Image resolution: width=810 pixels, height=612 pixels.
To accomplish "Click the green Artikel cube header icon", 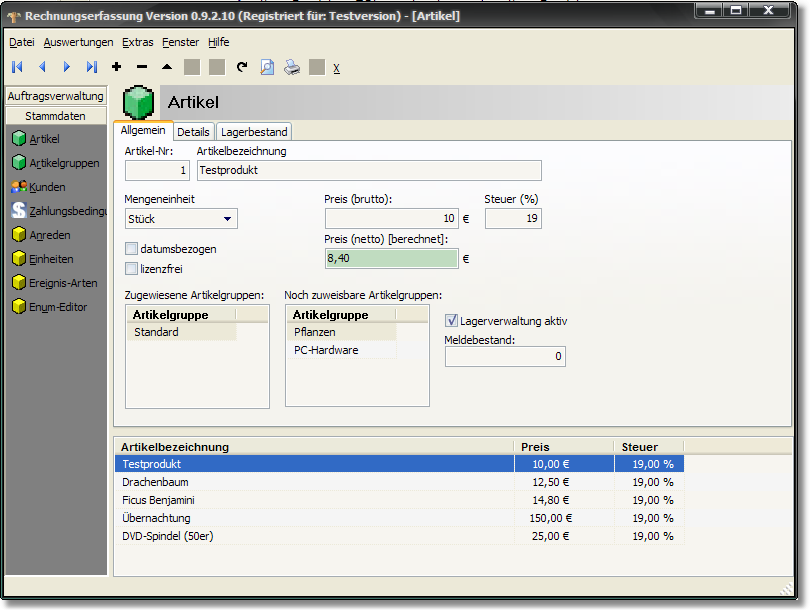I will click(138, 102).
